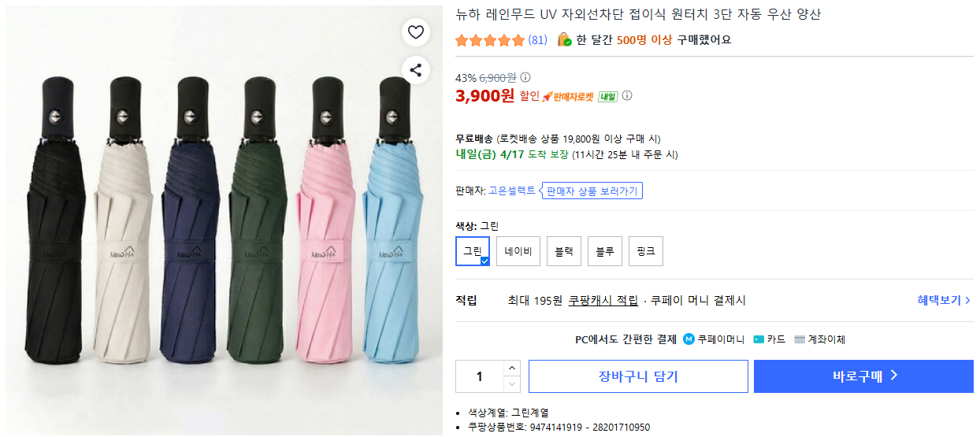The image size is (980, 437).
Task: Click the quantity input field
Action: point(479,376)
